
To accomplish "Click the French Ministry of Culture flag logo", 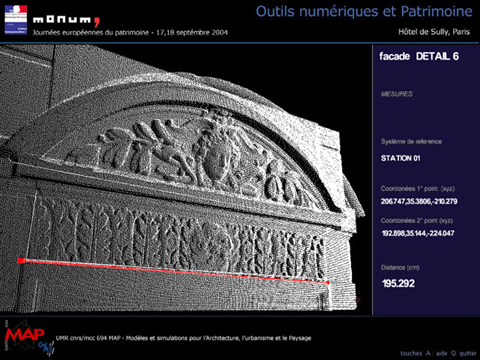I will click(16, 19).
